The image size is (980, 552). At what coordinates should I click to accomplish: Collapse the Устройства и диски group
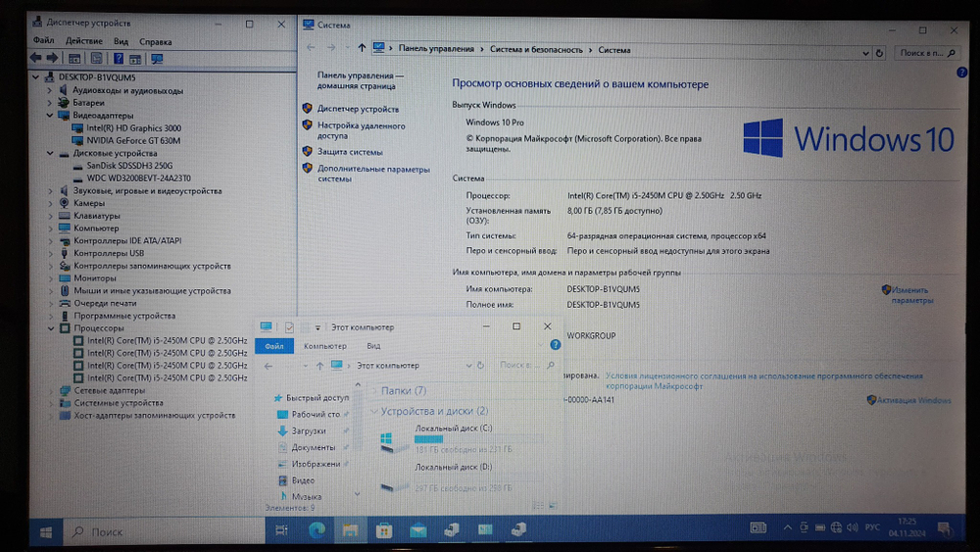374,411
